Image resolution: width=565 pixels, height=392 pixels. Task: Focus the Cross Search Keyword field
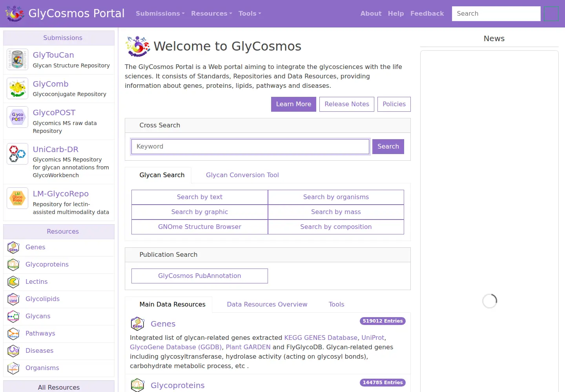(250, 147)
